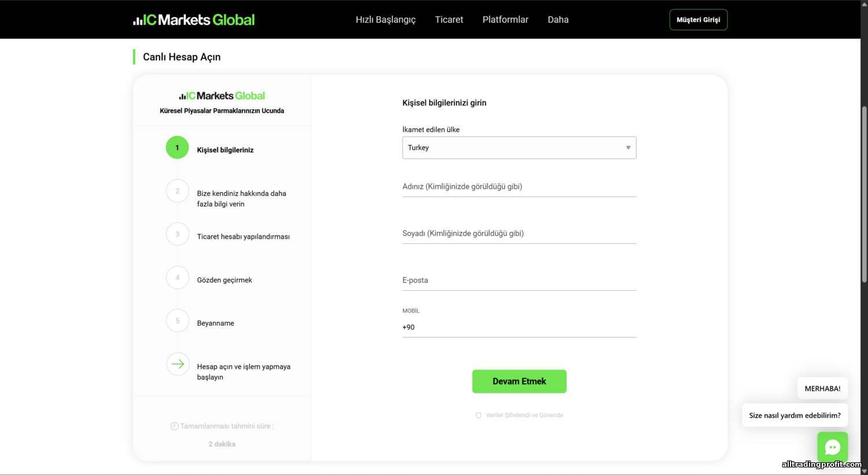Select the step 2 circle indicator
Screen dimensions: 868x475
(177, 191)
